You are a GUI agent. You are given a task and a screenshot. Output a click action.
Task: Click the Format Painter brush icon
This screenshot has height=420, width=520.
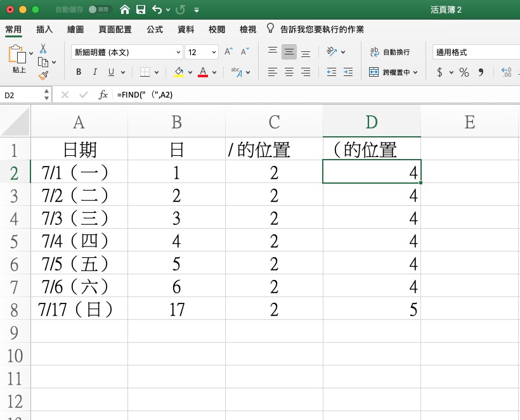pyautogui.click(x=43, y=75)
